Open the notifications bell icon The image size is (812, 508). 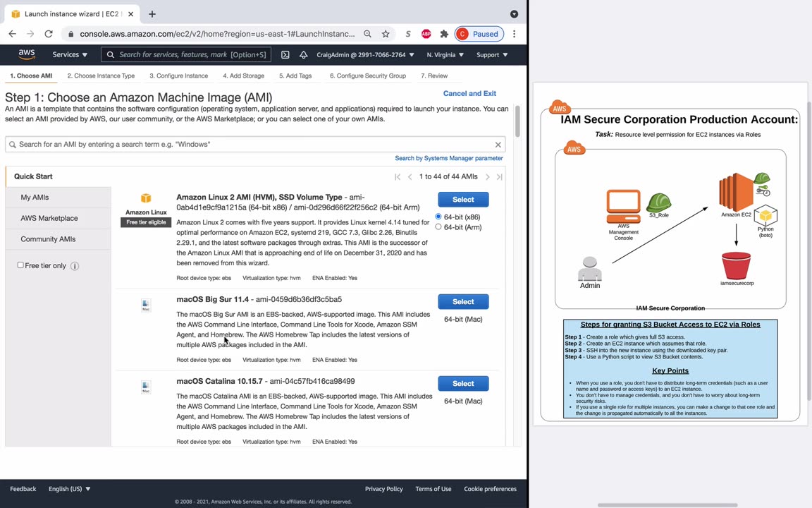[304, 54]
